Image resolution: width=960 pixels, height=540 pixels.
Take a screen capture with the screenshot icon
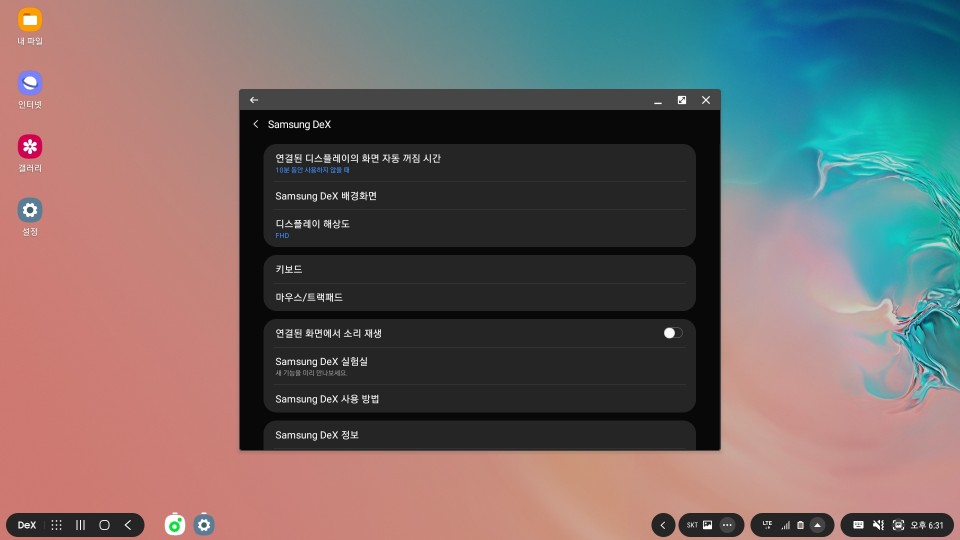point(898,525)
